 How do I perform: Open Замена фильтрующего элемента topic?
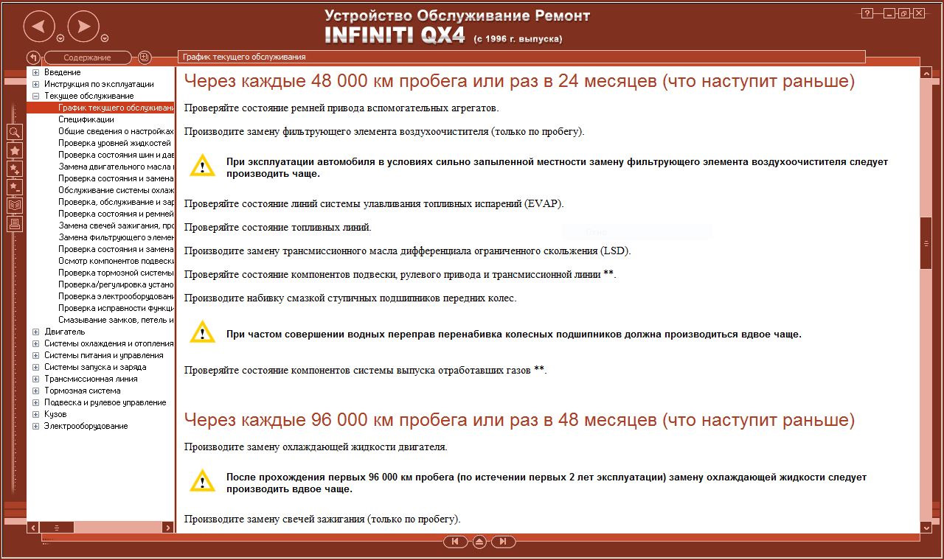[116, 237]
